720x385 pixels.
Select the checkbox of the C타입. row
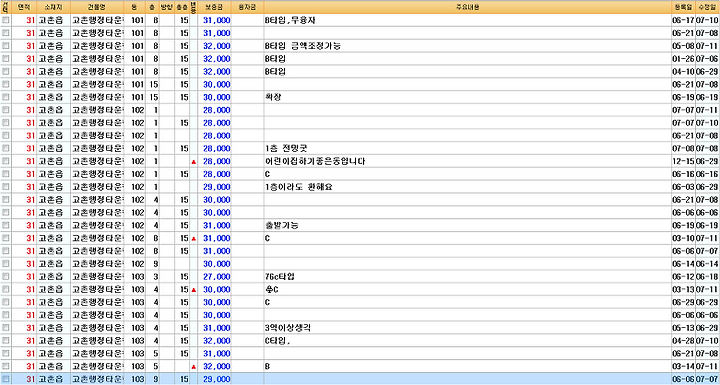tap(6, 341)
